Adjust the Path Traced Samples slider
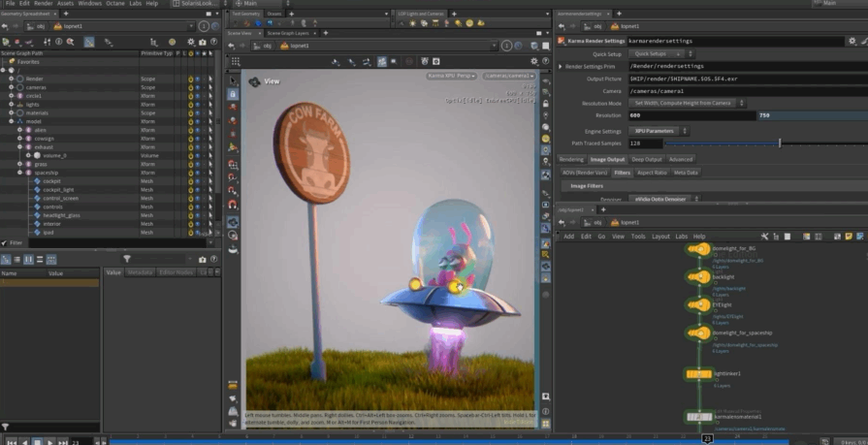This screenshot has width=868, height=445. point(779,143)
